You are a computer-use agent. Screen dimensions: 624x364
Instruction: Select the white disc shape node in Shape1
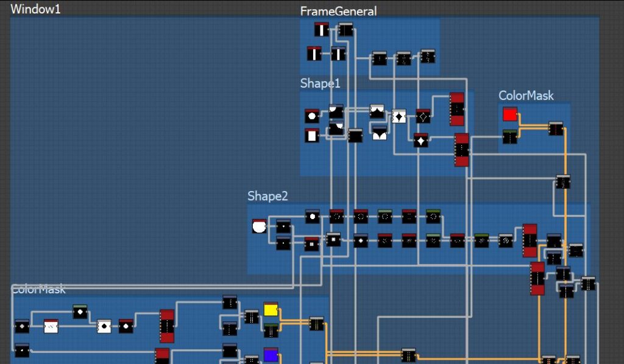point(312,116)
